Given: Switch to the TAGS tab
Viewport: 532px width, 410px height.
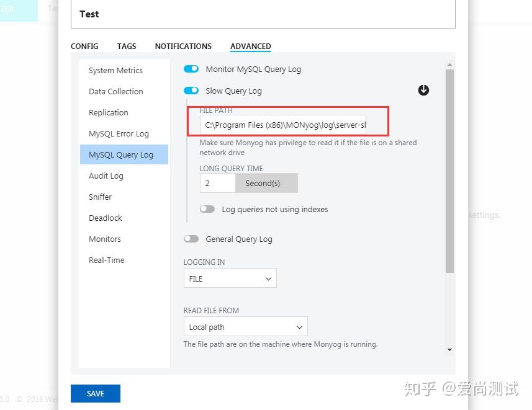Looking at the screenshot, I should pyautogui.click(x=127, y=46).
